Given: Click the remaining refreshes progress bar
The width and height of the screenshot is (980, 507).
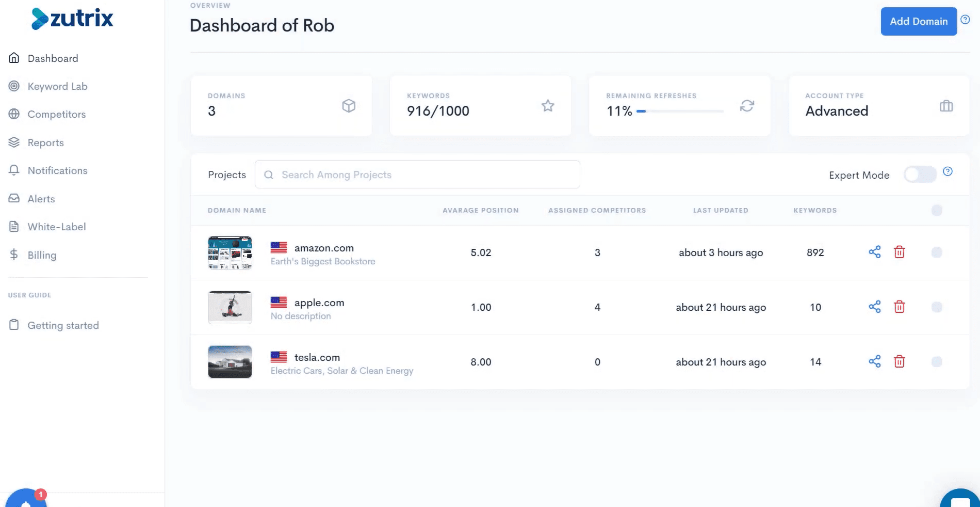Looking at the screenshot, I should coord(680,111).
